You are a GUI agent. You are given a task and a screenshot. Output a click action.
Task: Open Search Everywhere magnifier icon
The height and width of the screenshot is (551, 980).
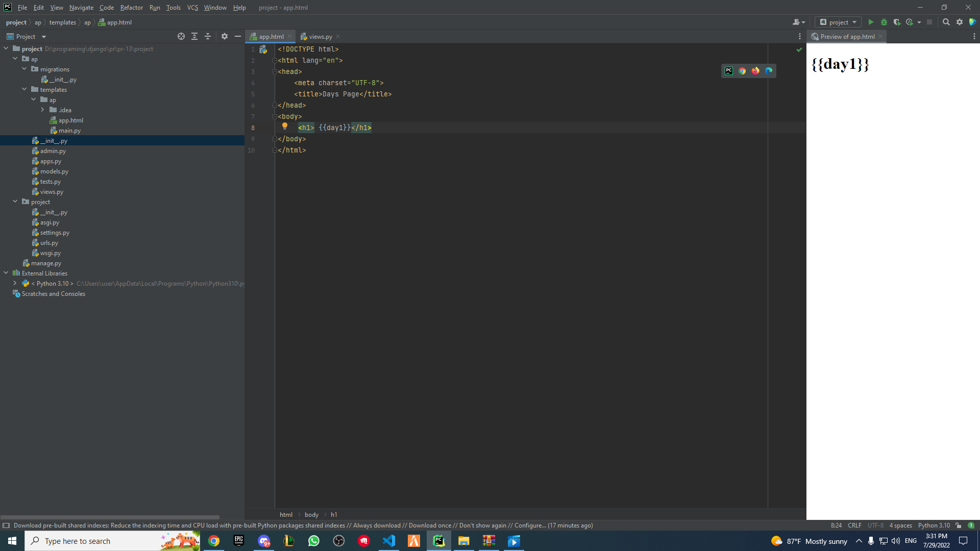point(946,22)
